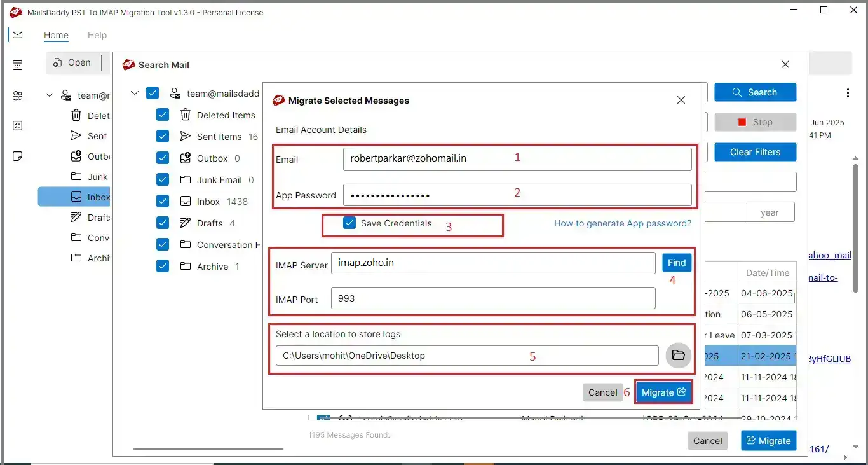Collapse the team account node in main sidebar
This screenshot has height=465, width=868.
click(x=50, y=95)
